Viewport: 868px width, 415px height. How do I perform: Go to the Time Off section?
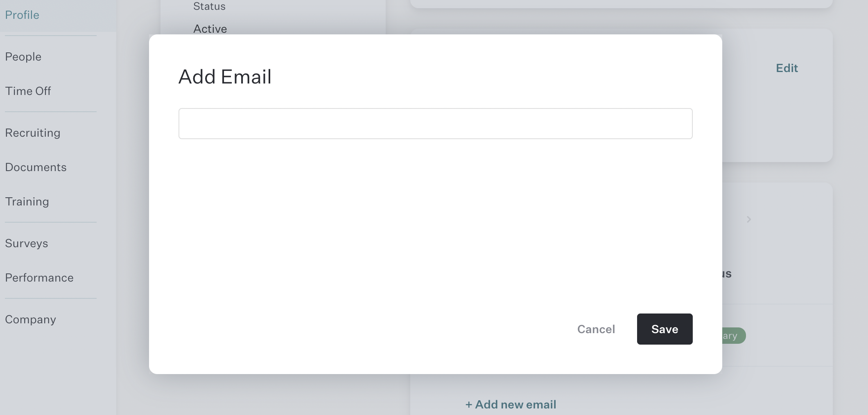[28, 91]
